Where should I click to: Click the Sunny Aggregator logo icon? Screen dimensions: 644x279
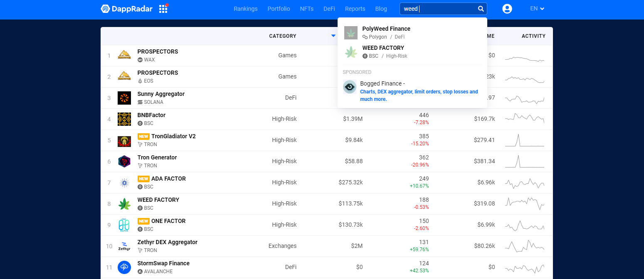[x=124, y=98]
